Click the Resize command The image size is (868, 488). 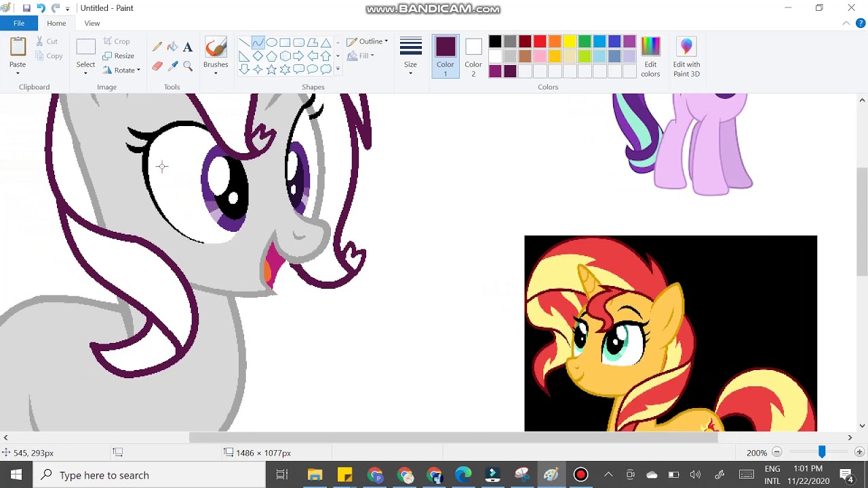[119, 56]
